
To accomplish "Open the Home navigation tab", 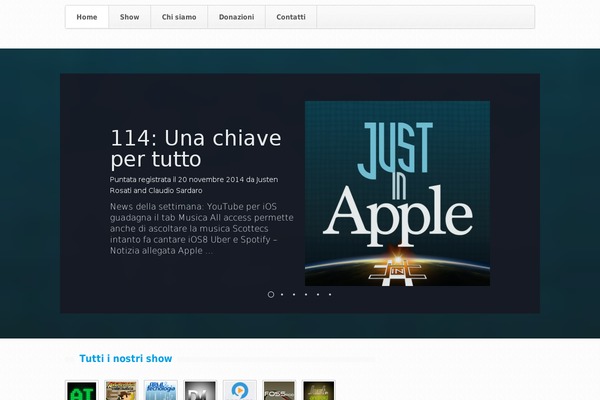I will click(87, 17).
